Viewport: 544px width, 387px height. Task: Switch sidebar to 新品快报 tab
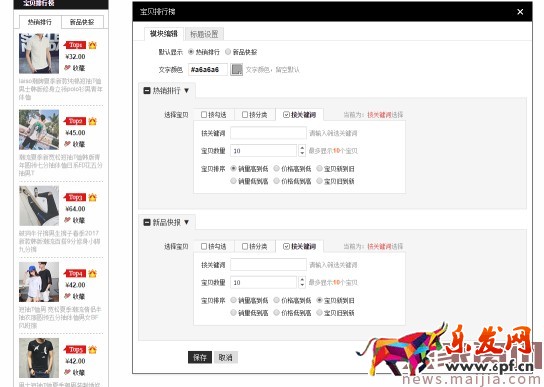tap(82, 22)
